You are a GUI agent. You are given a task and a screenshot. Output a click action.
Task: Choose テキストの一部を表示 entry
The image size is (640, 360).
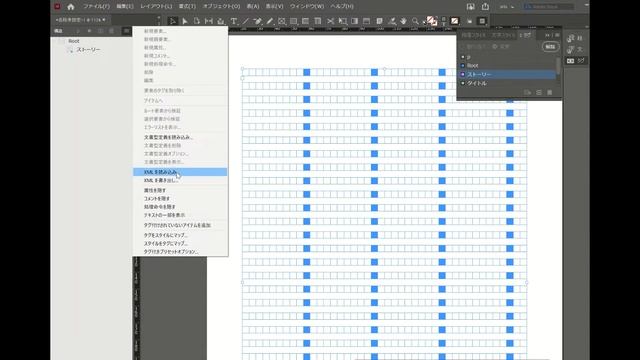[x=180, y=215]
